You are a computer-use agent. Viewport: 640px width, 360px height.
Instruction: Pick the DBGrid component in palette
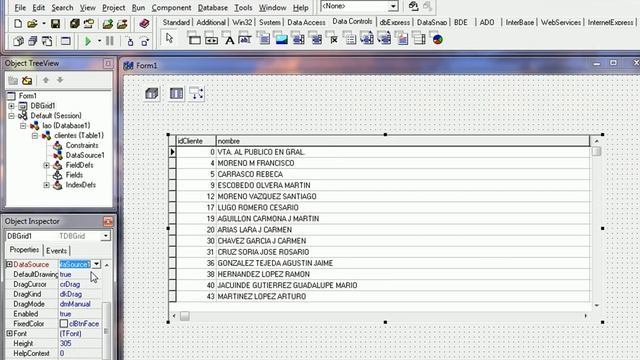coord(194,39)
